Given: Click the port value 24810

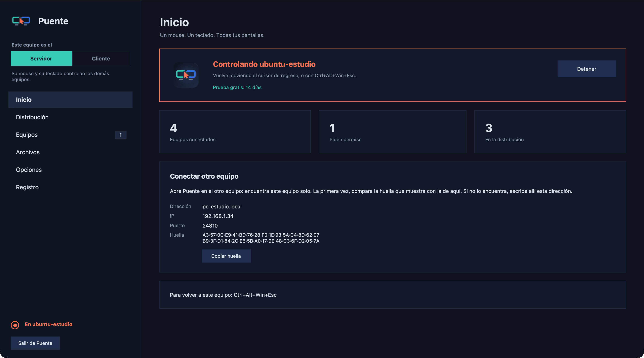Looking at the screenshot, I should 210,226.
